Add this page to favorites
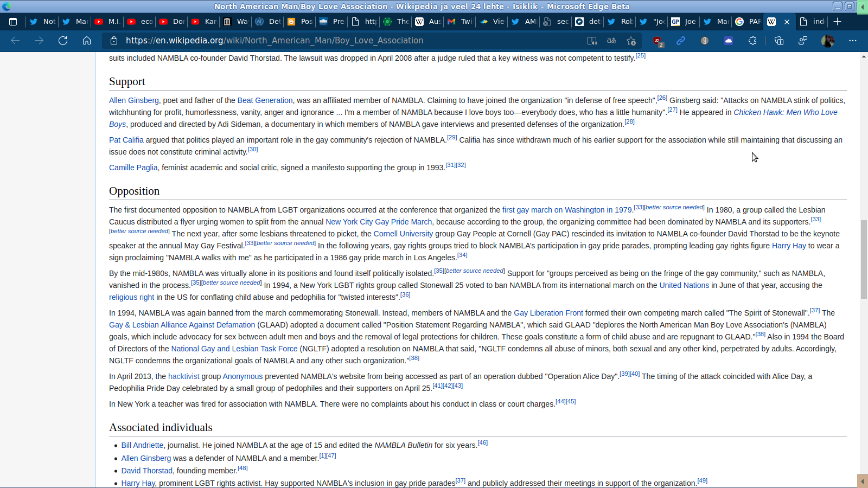The width and height of the screenshot is (868, 488). [631, 41]
